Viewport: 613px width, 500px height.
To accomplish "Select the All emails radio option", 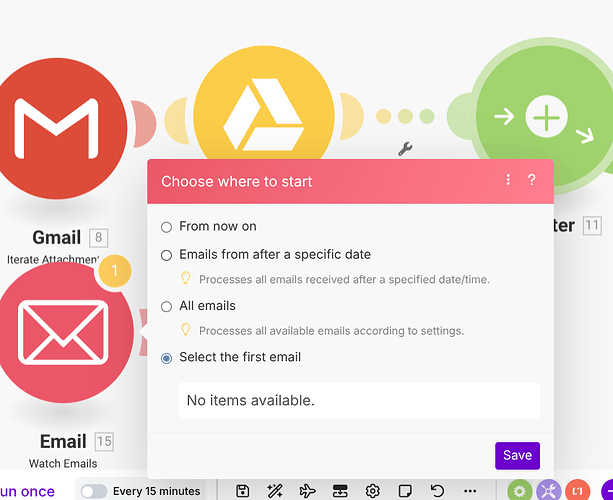I will [167, 306].
